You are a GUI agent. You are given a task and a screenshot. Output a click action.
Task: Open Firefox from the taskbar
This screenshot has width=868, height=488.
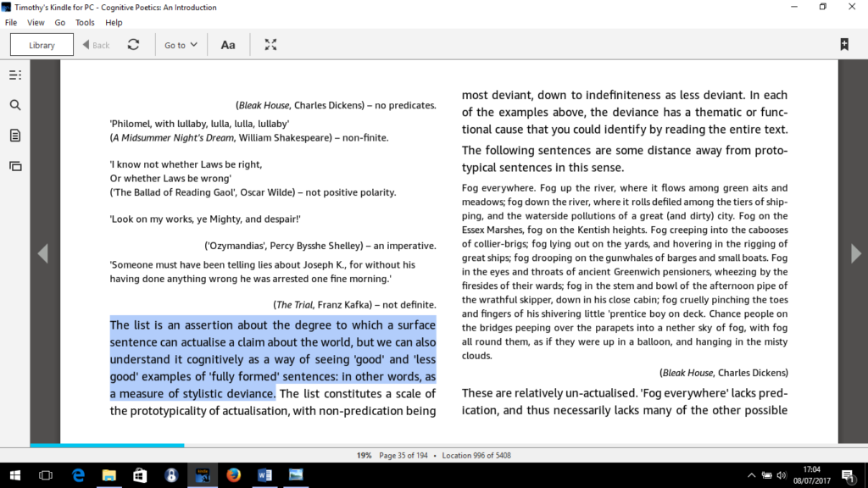tap(233, 475)
